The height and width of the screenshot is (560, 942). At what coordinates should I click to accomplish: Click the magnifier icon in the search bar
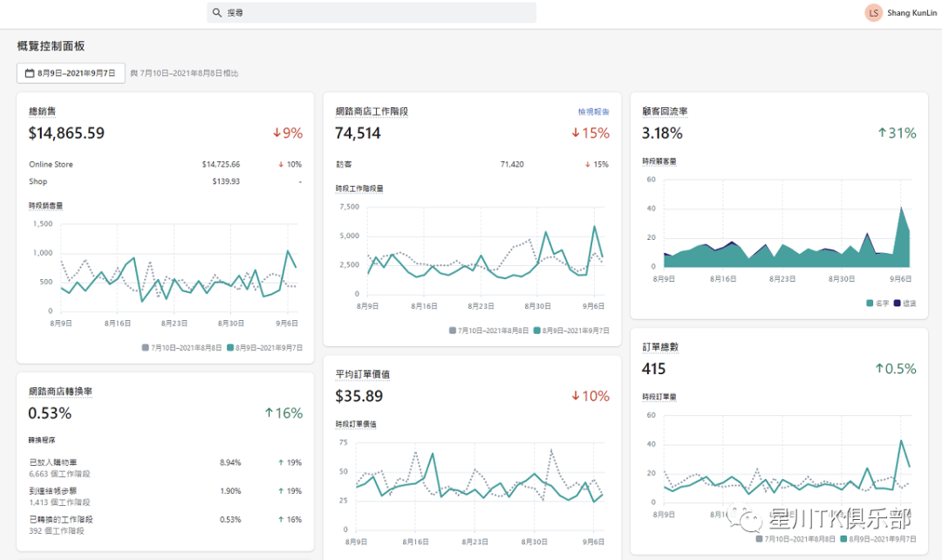[217, 12]
